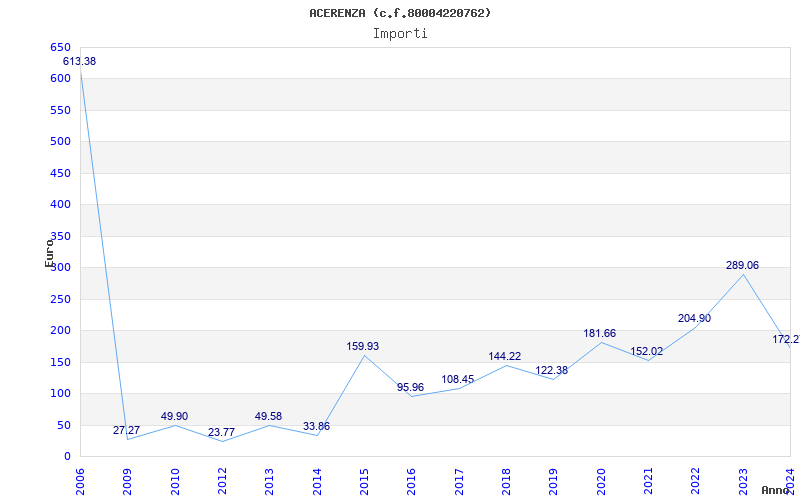
Task: Click the 300 y-axis value
Action: pyautogui.click(x=60, y=268)
